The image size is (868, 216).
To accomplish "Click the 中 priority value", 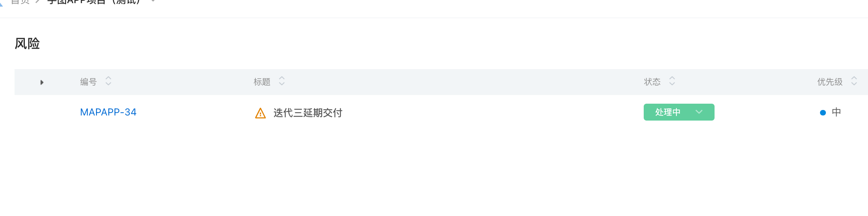I will point(837,112).
